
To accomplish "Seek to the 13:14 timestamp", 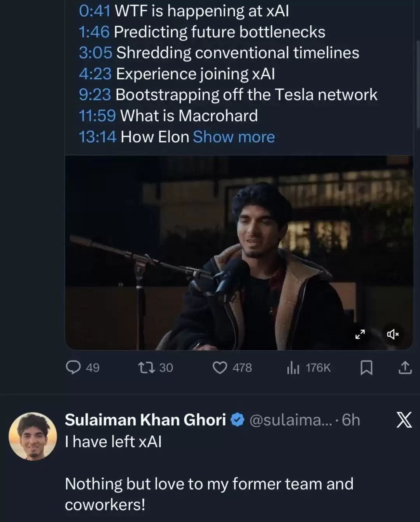I will click(97, 137).
